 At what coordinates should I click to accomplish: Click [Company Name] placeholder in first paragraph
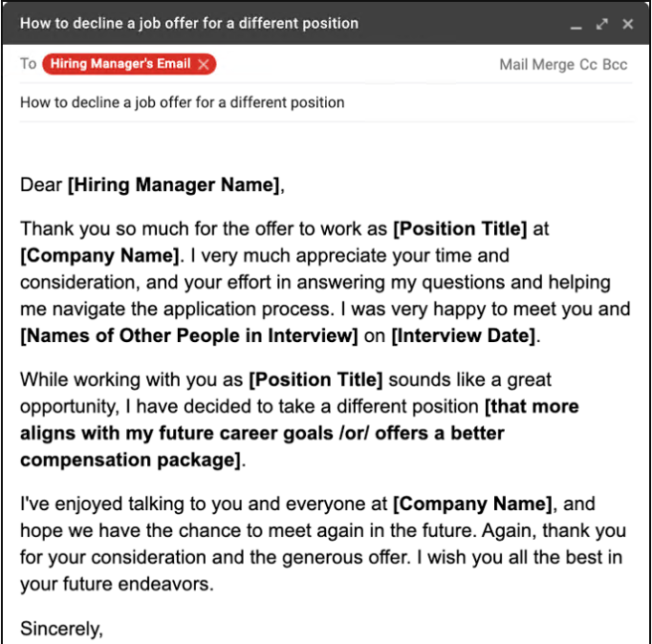(99, 256)
